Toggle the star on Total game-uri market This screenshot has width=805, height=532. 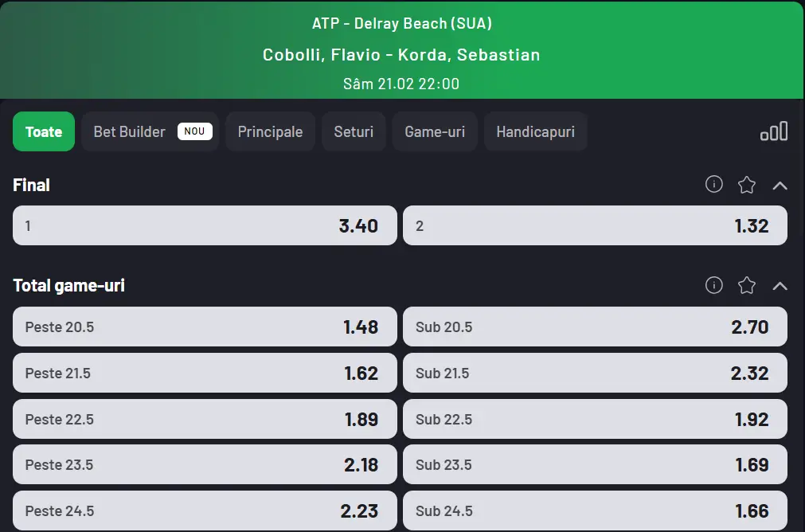point(747,285)
